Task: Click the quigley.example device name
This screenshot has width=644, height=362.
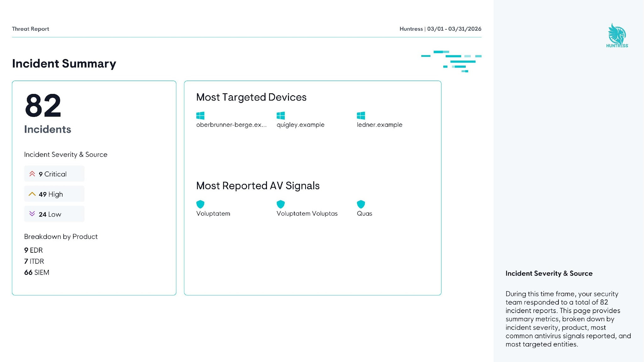Action: point(301,125)
